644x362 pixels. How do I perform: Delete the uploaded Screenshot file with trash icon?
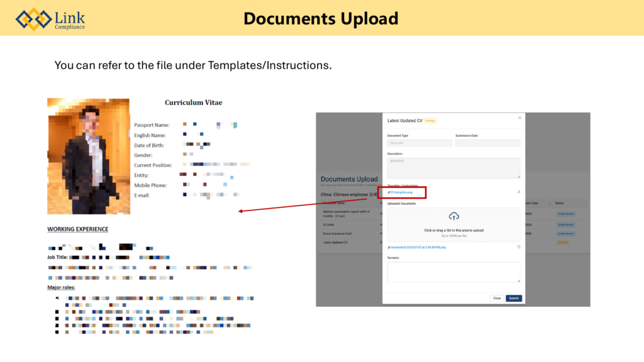tap(519, 247)
